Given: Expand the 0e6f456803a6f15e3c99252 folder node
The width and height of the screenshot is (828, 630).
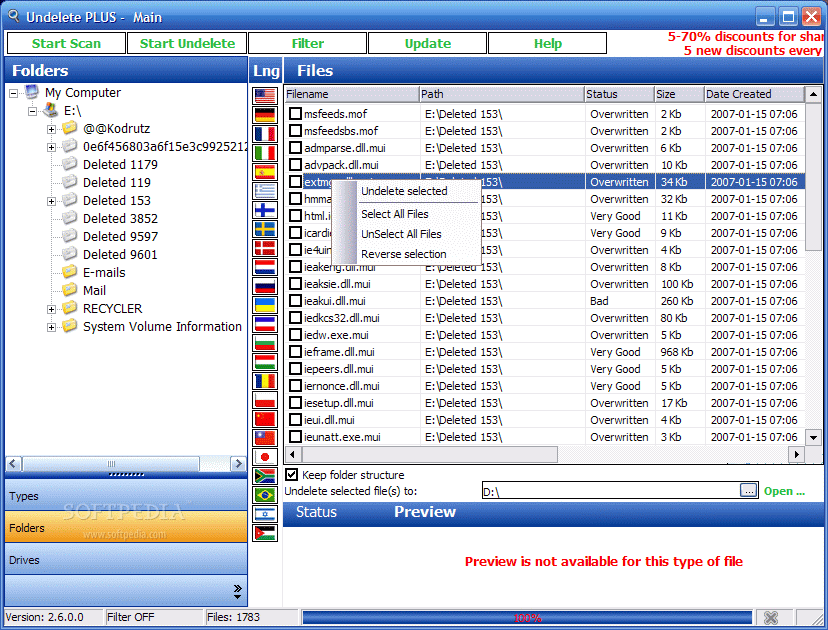Looking at the screenshot, I should point(51,147).
